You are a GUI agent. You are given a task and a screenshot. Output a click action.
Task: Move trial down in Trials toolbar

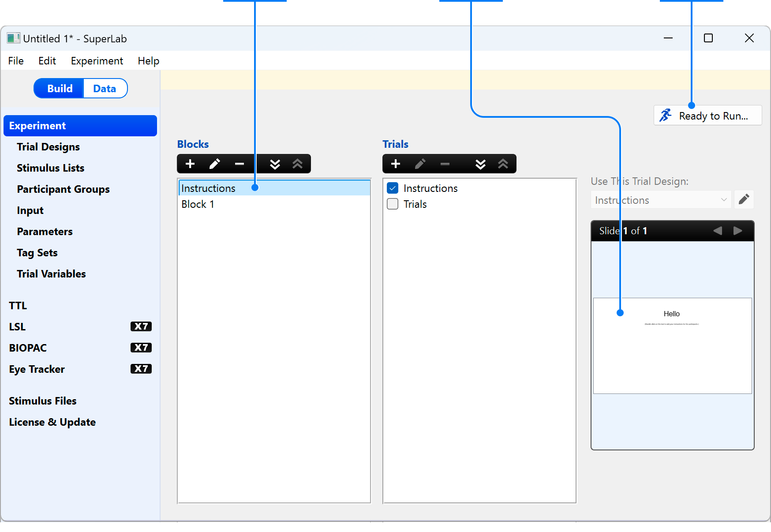click(x=480, y=164)
